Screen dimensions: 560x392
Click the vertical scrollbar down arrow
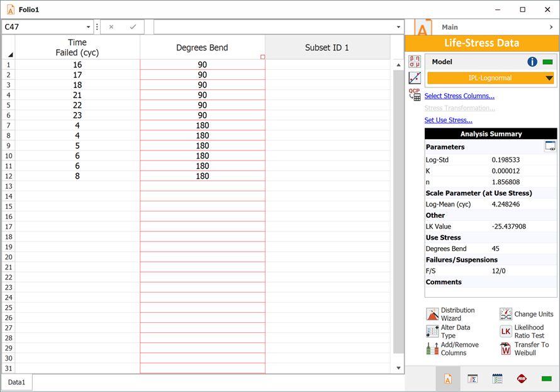pos(398,367)
